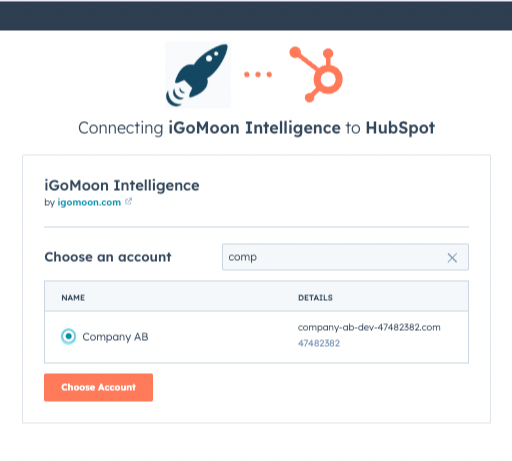Select the Company AB account name label
This screenshot has width=512, height=461.
[x=115, y=337]
